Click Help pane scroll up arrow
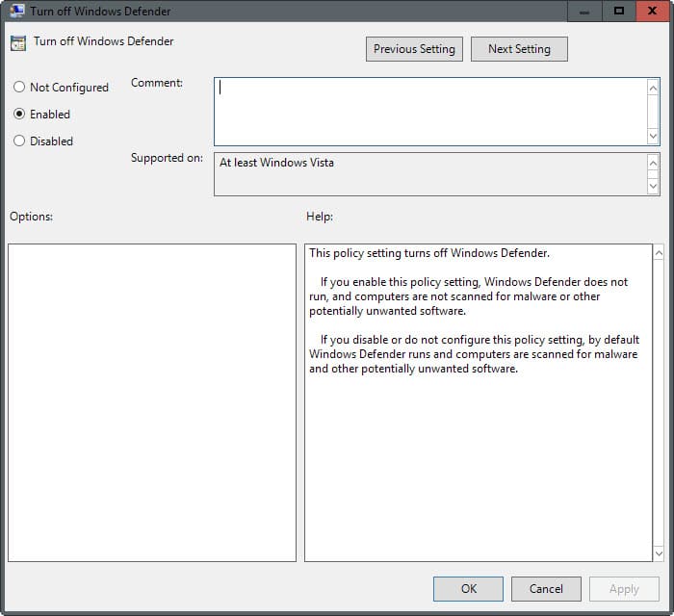The image size is (674, 616). tap(659, 253)
